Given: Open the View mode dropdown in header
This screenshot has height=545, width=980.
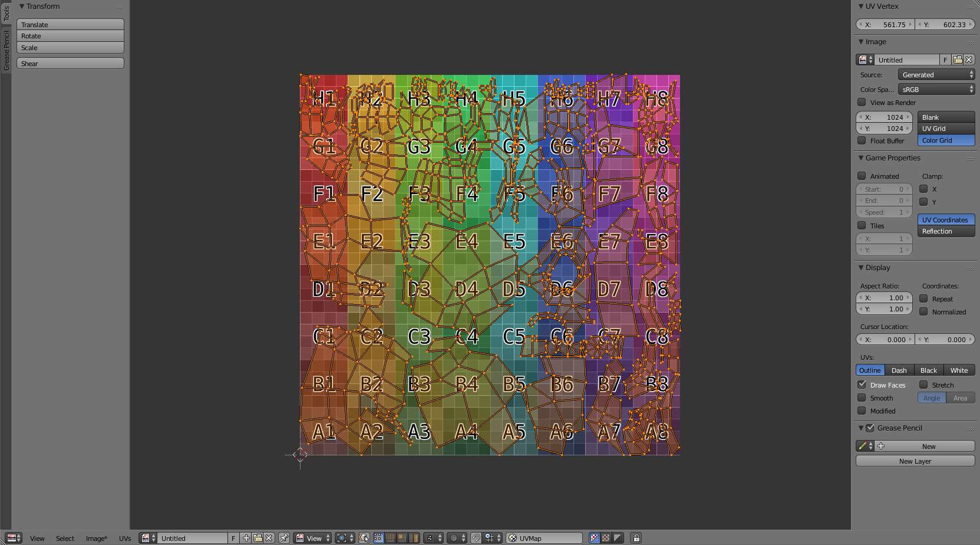Looking at the screenshot, I should (312, 538).
